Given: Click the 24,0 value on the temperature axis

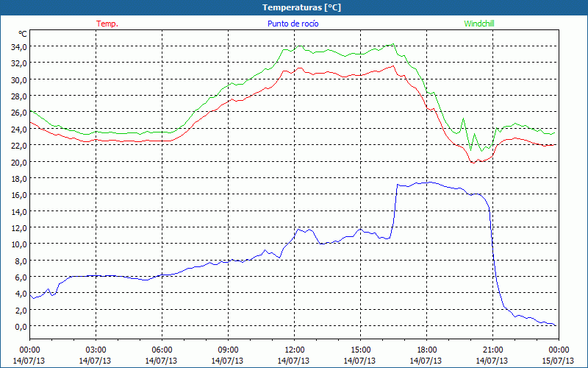Looking at the screenshot, I should (x=19, y=130).
